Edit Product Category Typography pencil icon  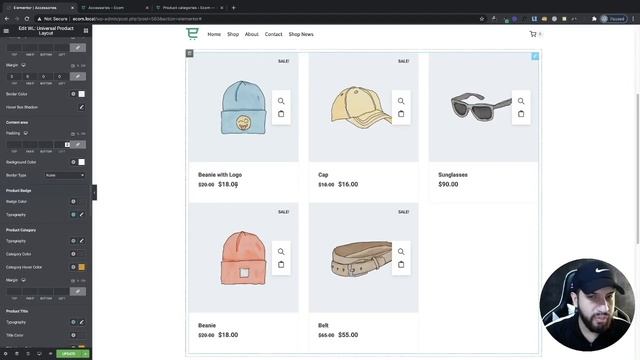click(x=82, y=241)
